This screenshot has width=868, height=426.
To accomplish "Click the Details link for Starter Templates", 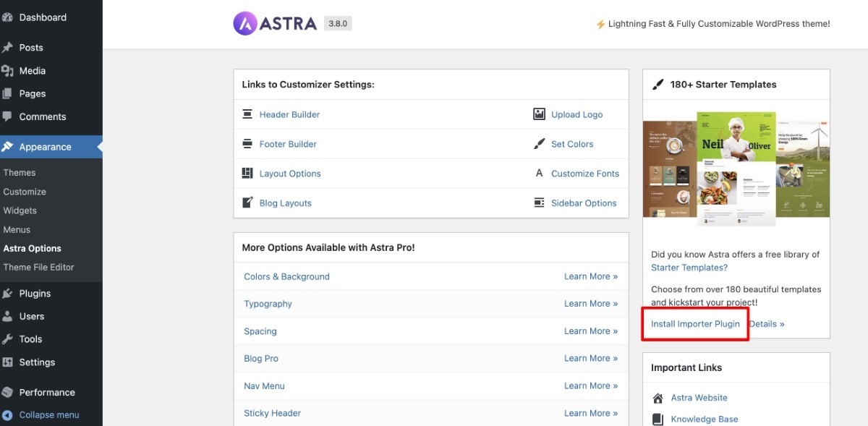I will [767, 324].
